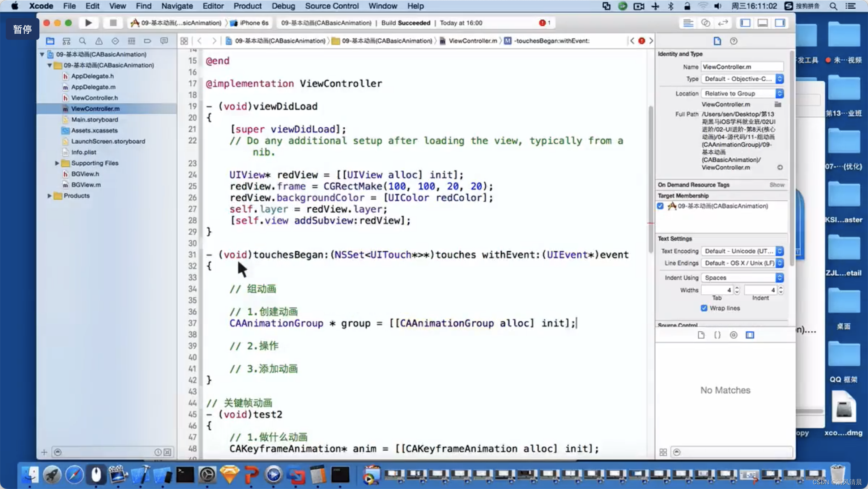868x489 pixels.
Task: Open the Indent Using Spaces dropdown
Action: pyautogui.click(x=743, y=278)
